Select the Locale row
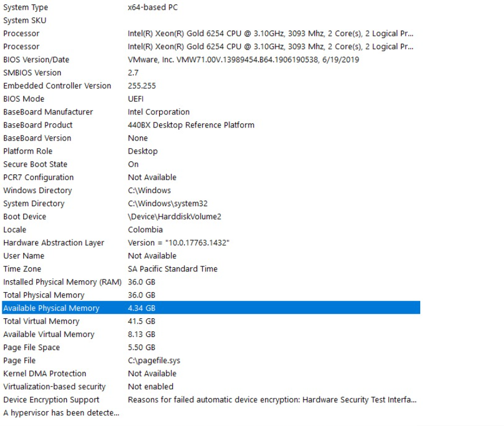The width and height of the screenshot is (504, 426). pyautogui.click(x=15, y=230)
